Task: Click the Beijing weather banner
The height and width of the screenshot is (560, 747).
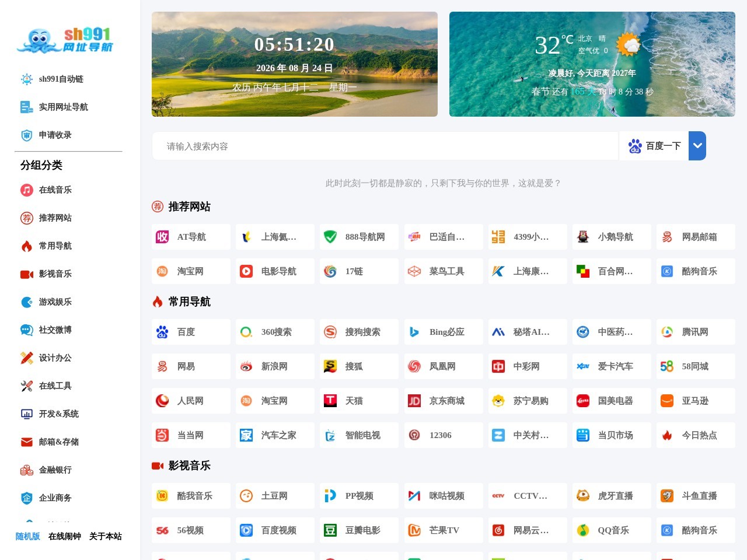Action: coord(592,64)
